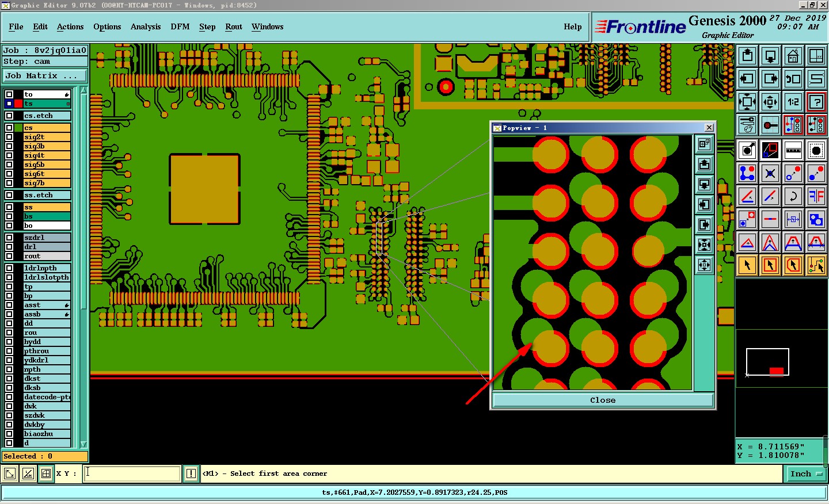This screenshot has height=504, width=829.
Task: Click the home view icon
Action: pyautogui.click(x=793, y=56)
